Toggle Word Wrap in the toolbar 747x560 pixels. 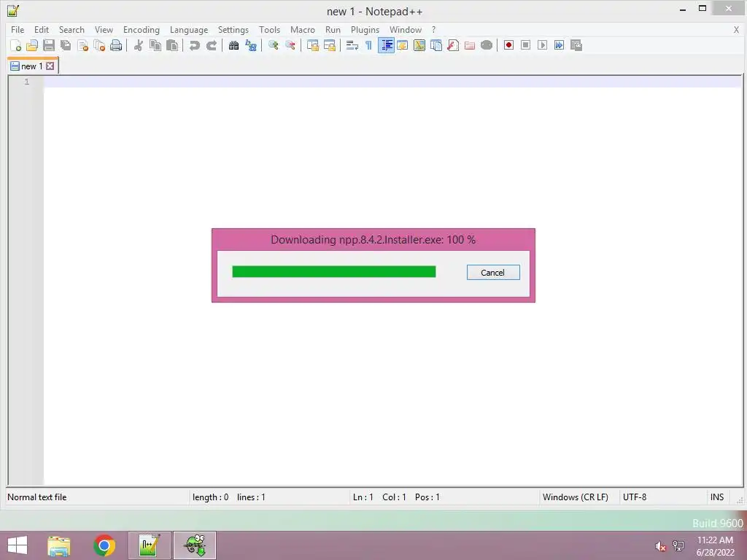(x=352, y=45)
